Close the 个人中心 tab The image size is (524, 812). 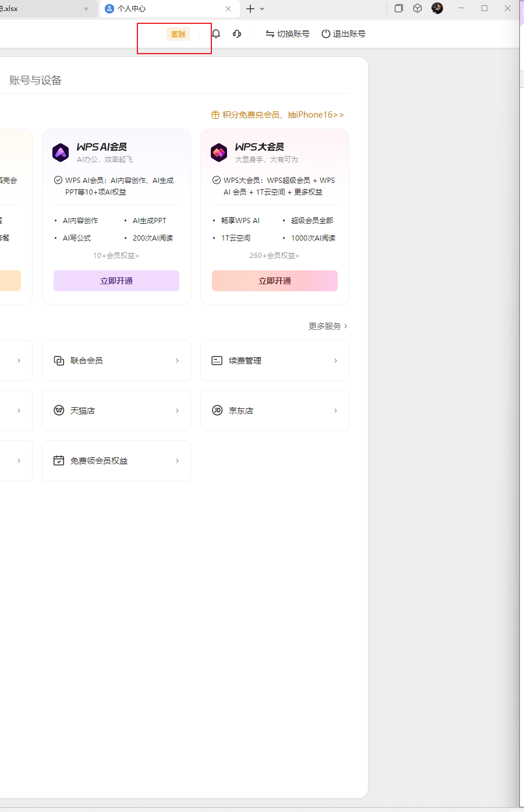(228, 9)
